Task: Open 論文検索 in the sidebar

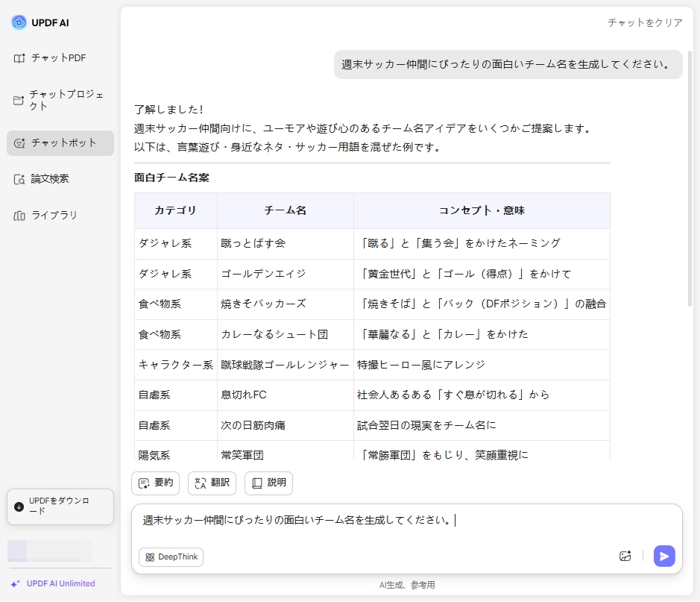Action: (x=60, y=179)
